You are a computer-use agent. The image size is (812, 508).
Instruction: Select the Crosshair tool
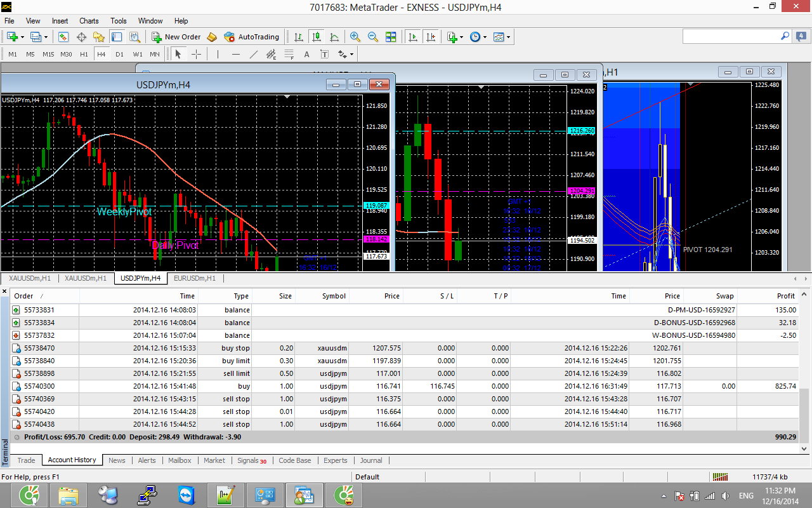coord(196,54)
